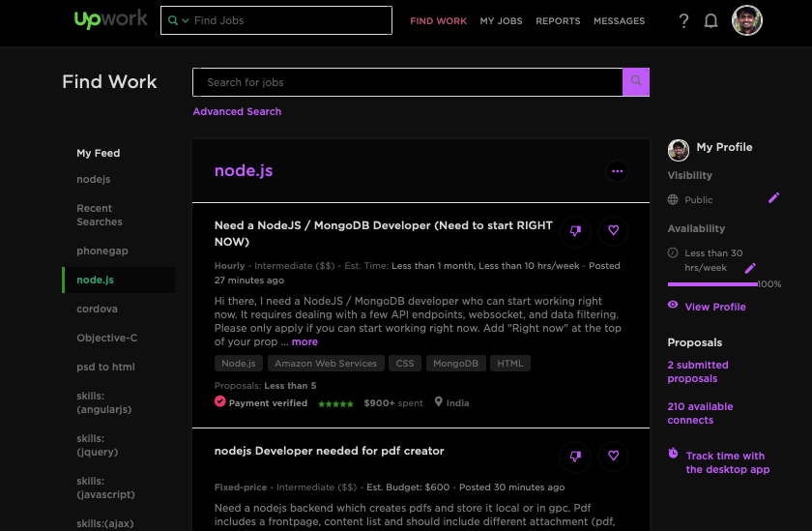
Task: Open the notifications bell
Action: [710, 20]
